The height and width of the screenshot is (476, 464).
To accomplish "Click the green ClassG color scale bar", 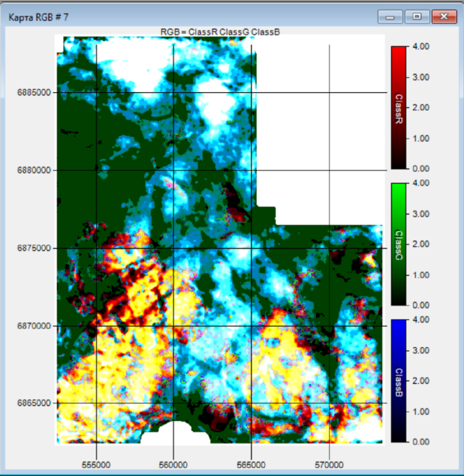I will [x=398, y=244].
